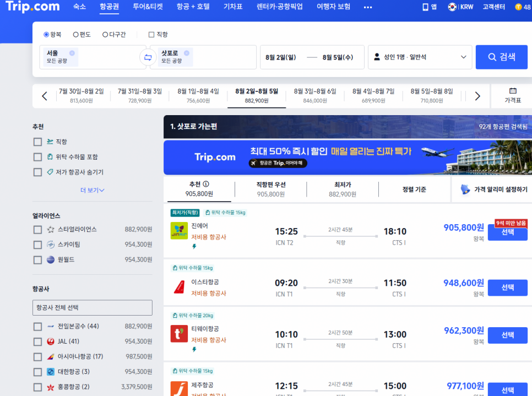This screenshot has height=396, width=532.
Task: Click 스카이팀 alliance logo
Action: (x=51, y=245)
